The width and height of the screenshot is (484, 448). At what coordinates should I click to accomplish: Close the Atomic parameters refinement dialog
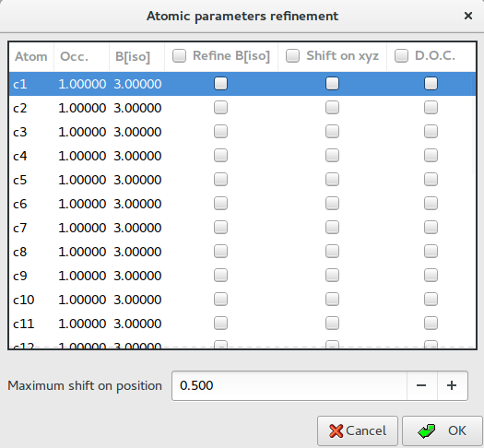[468, 16]
